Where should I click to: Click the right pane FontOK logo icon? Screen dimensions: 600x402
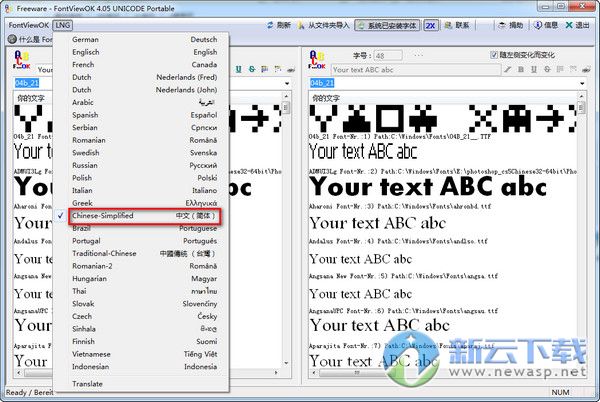coord(317,60)
